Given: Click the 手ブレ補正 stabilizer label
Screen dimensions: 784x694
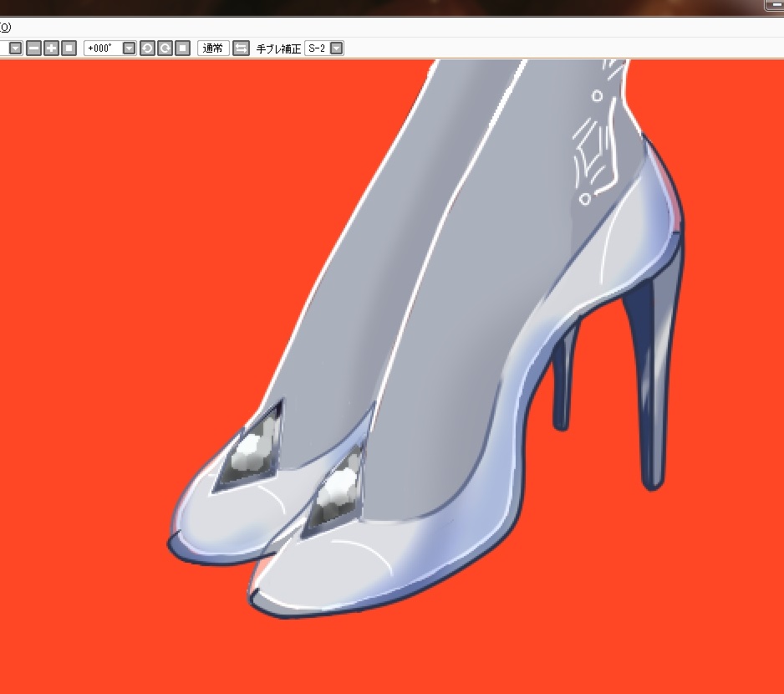Looking at the screenshot, I should coord(278,48).
